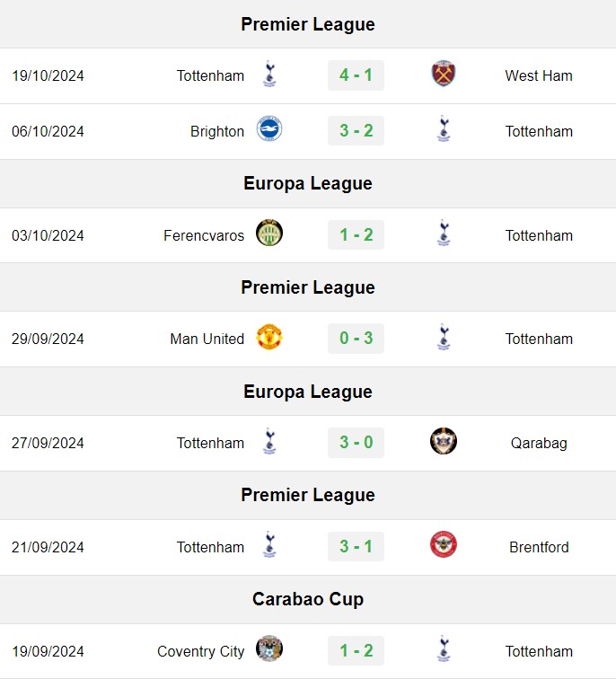Click the Brentford team name
The image size is (616, 679).
pyautogui.click(x=539, y=547)
